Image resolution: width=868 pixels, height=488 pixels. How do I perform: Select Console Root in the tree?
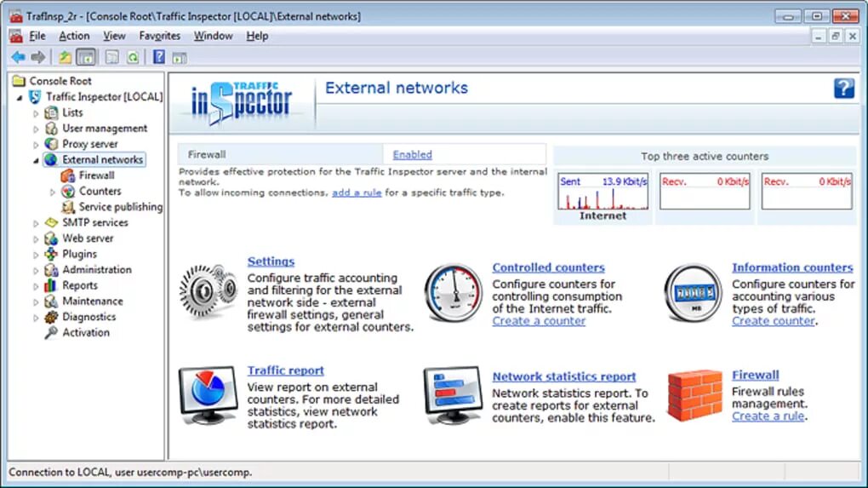tap(60, 81)
